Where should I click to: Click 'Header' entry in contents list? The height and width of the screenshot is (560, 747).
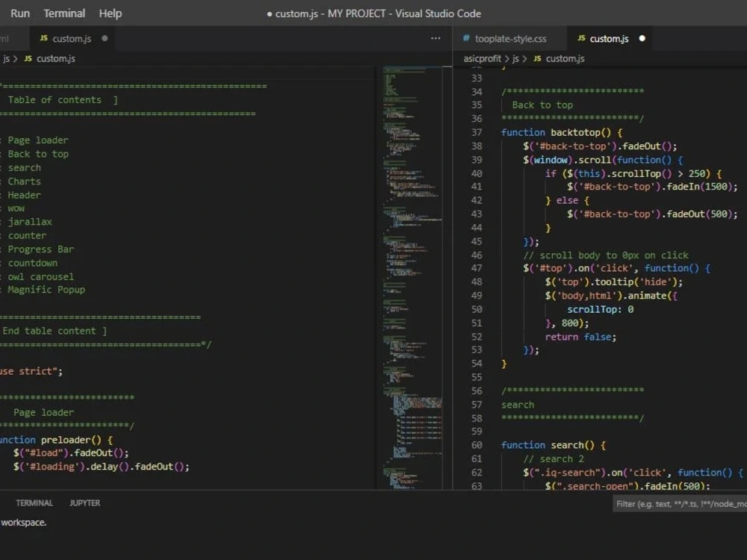[x=24, y=195]
